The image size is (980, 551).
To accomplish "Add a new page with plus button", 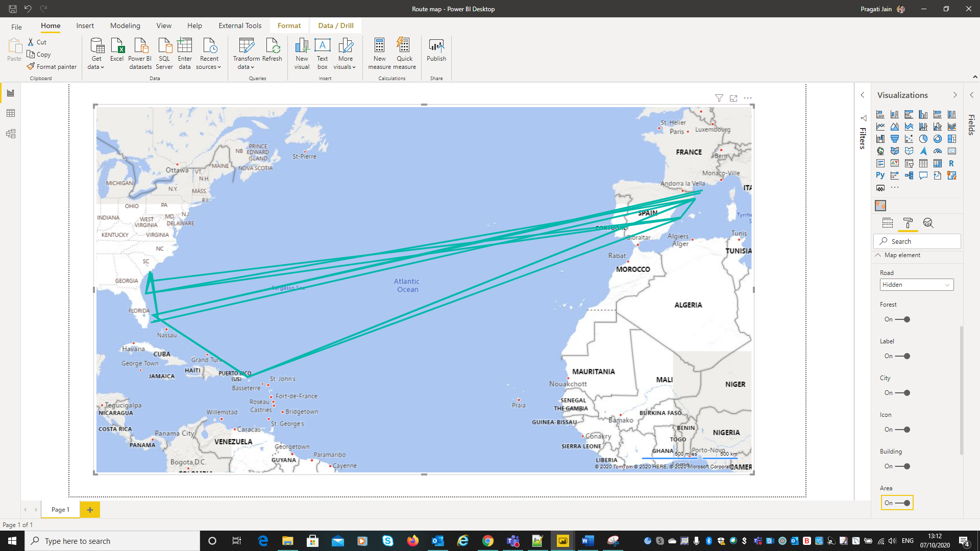I will coord(90,510).
